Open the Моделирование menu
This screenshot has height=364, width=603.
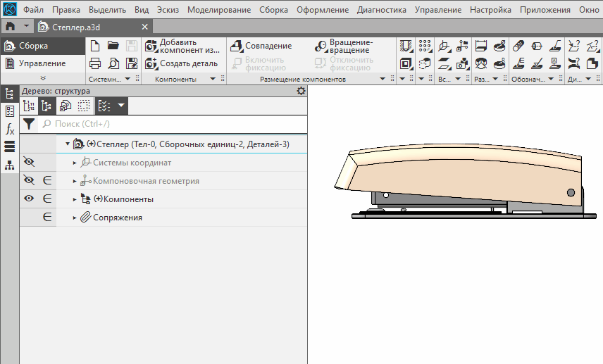click(x=218, y=10)
